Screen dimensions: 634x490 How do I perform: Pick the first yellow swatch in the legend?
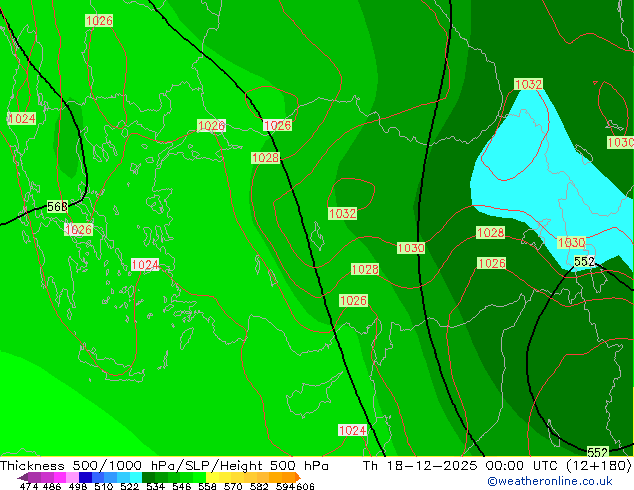click(212, 477)
